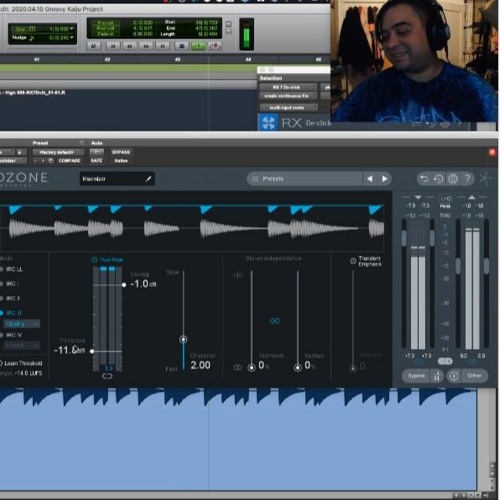The width and height of the screenshot is (500, 500).
Task: Click the Transient slider handle
Action: point(252,368)
